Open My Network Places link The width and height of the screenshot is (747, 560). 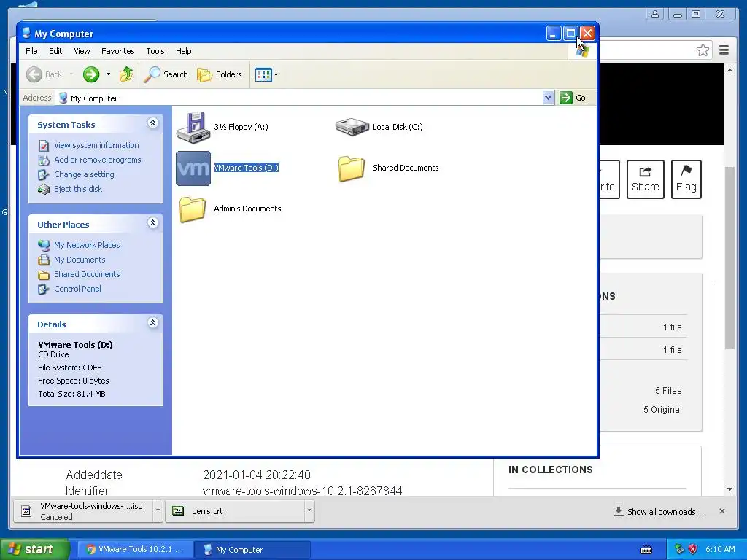click(87, 245)
